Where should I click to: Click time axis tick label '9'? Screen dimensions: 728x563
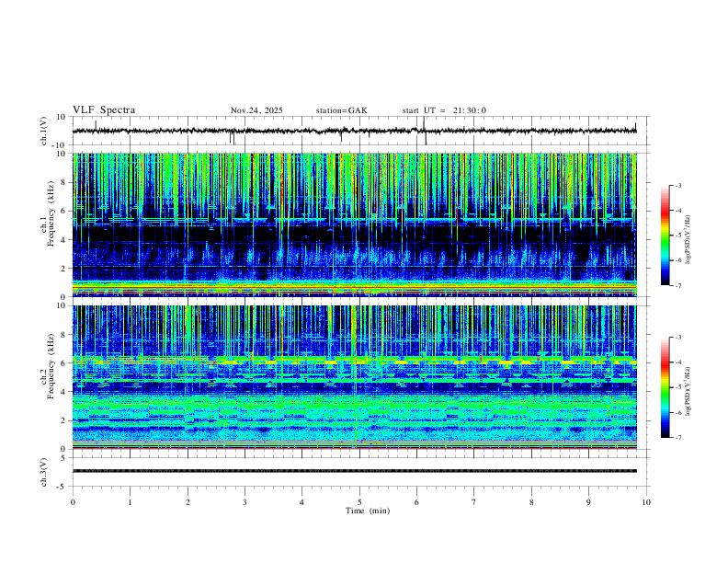(588, 502)
